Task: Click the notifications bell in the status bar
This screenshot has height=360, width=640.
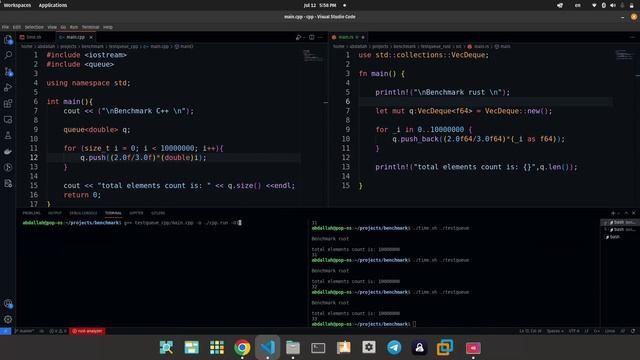Action: (x=633, y=331)
